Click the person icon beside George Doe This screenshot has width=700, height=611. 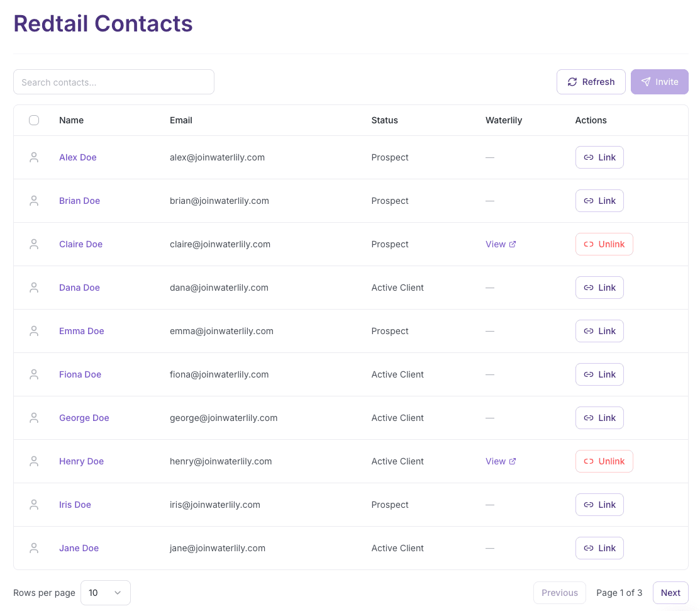[34, 418]
